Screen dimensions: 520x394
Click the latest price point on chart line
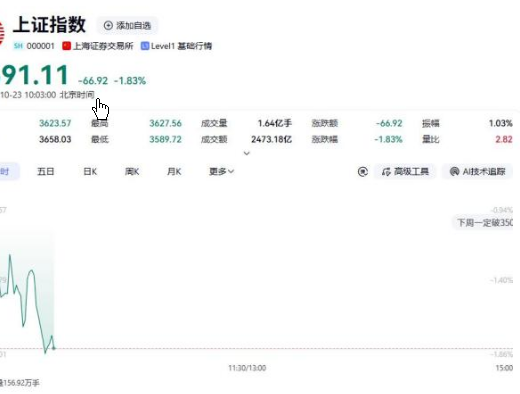point(54,348)
